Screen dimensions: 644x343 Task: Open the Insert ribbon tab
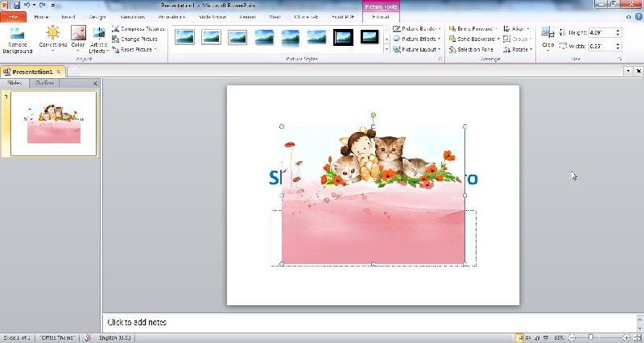click(x=68, y=16)
